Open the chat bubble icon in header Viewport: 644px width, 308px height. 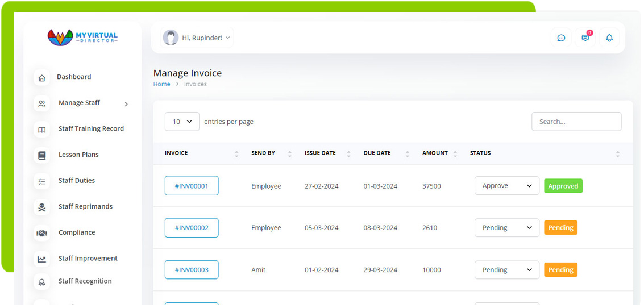(561, 38)
